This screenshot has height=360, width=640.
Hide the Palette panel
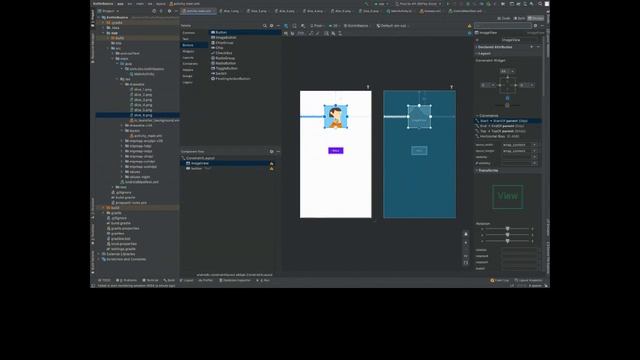(x=278, y=26)
